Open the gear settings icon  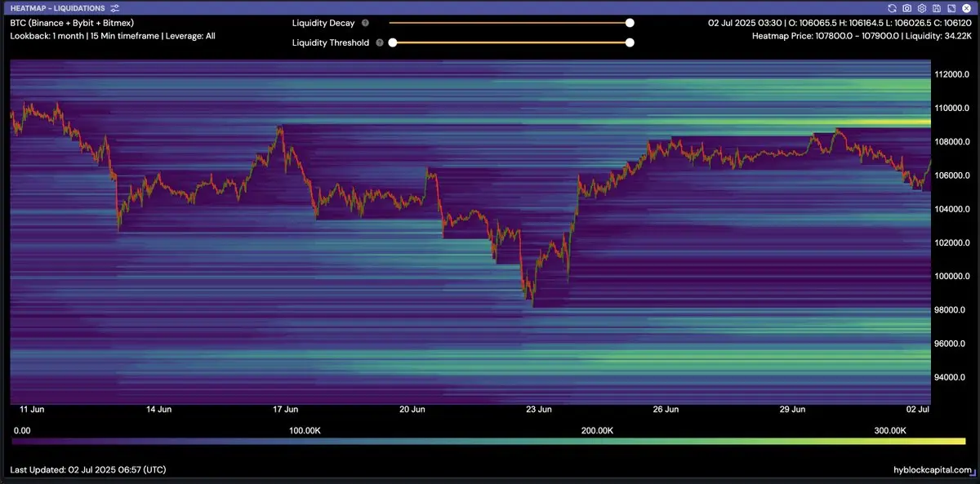point(921,7)
